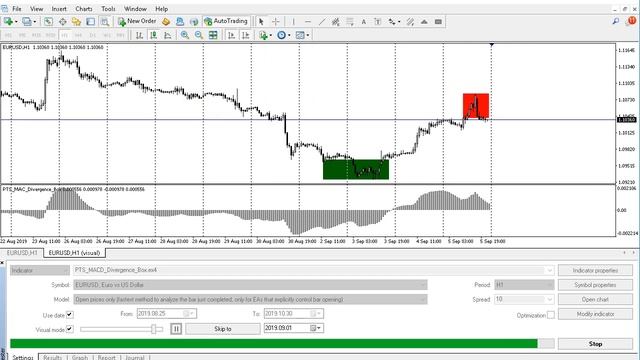640x360 pixels.
Task: Switch to the Graph tab
Action: (x=80, y=358)
